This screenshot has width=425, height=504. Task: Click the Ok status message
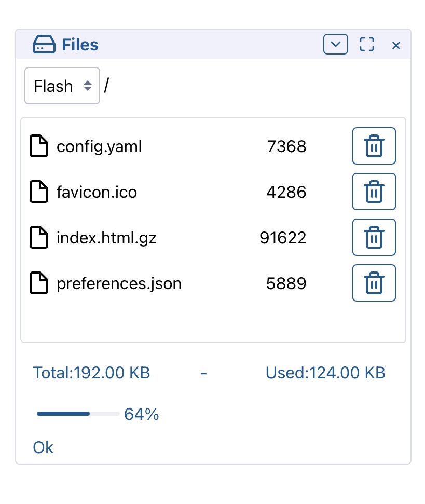pos(43,447)
